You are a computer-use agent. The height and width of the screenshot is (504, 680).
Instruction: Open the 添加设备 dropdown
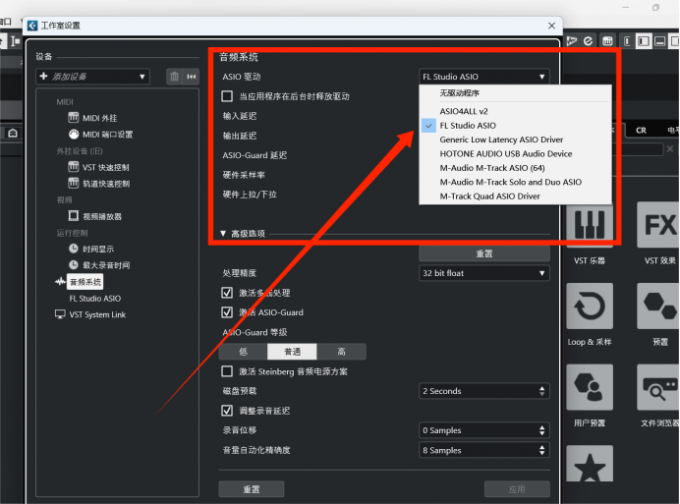[x=93, y=77]
